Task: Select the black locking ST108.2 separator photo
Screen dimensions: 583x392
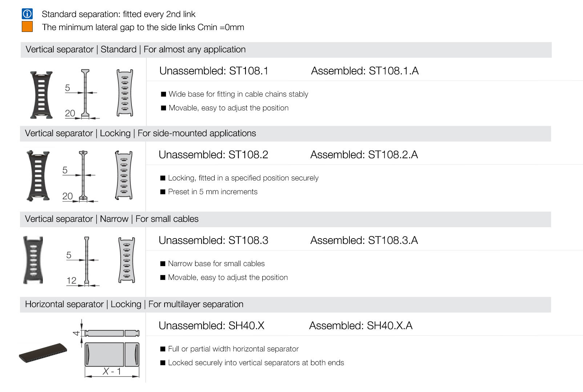Action: pos(38,176)
